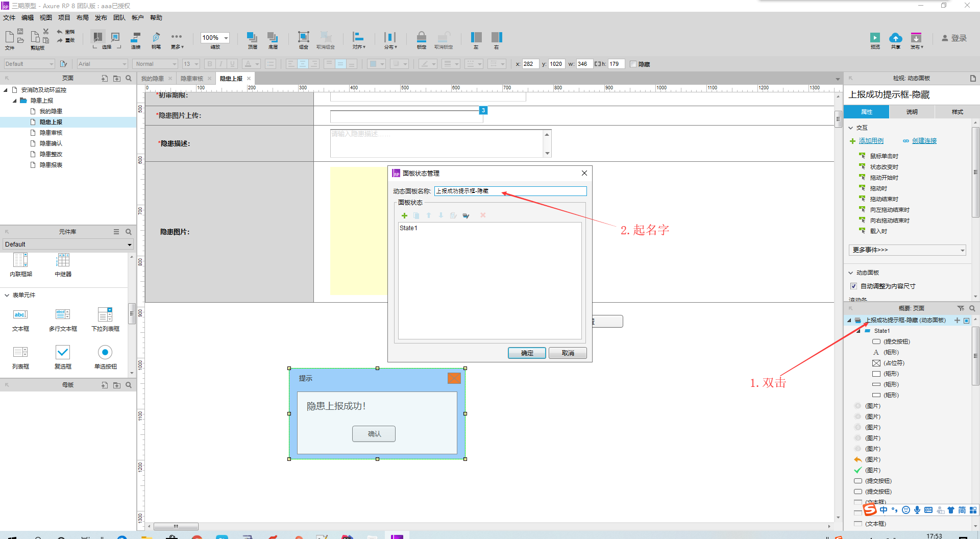Open the font family dropdown showing Arial
This screenshot has height=539, width=980.
pos(124,64)
